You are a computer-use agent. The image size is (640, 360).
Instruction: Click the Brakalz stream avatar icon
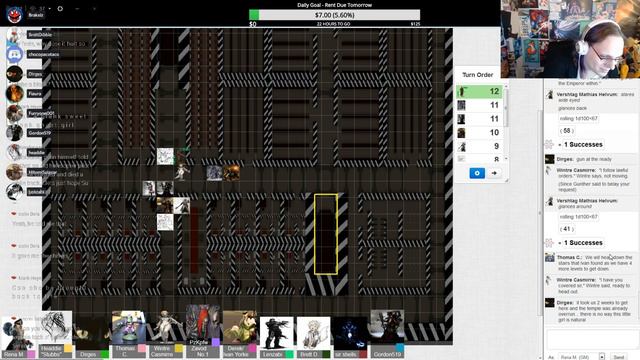pos(15,15)
